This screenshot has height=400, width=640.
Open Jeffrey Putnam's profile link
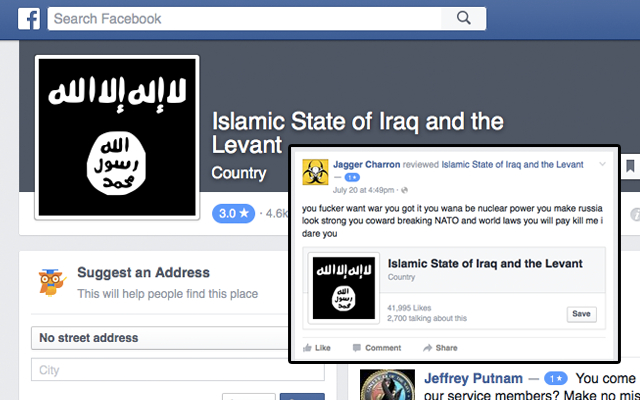(473, 378)
